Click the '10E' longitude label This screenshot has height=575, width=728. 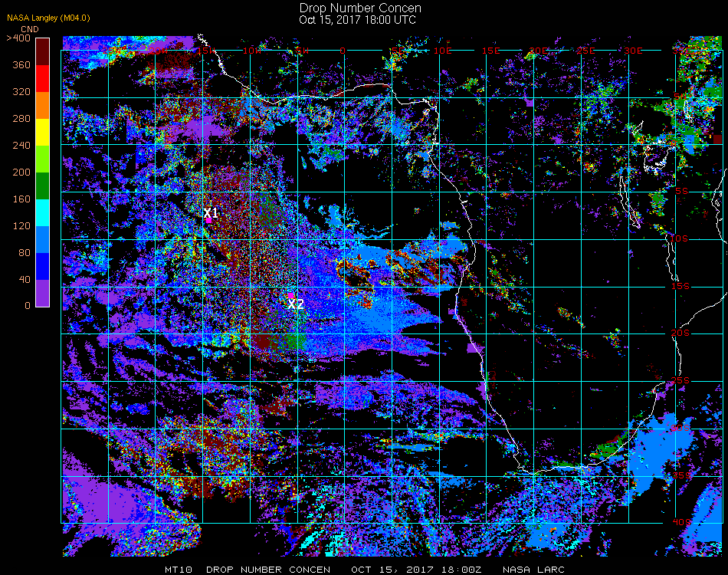point(442,51)
